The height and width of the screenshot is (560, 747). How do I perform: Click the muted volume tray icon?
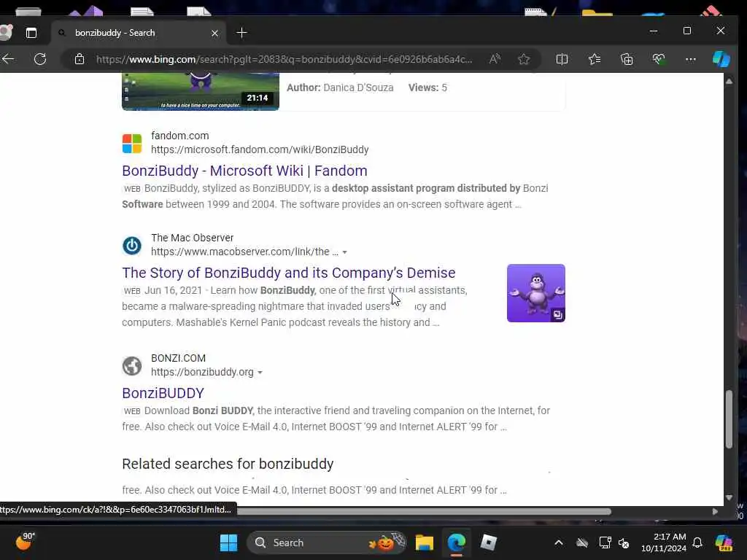pyautogui.click(x=624, y=542)
